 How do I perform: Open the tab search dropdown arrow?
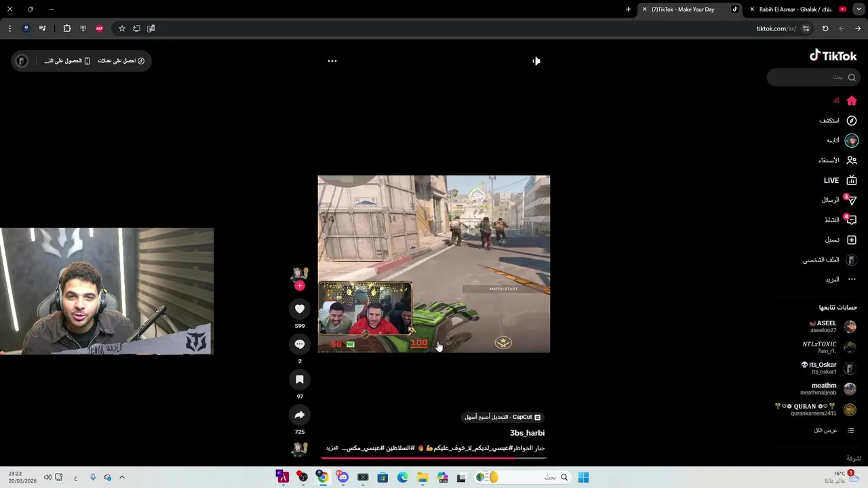tap(859, 9)
